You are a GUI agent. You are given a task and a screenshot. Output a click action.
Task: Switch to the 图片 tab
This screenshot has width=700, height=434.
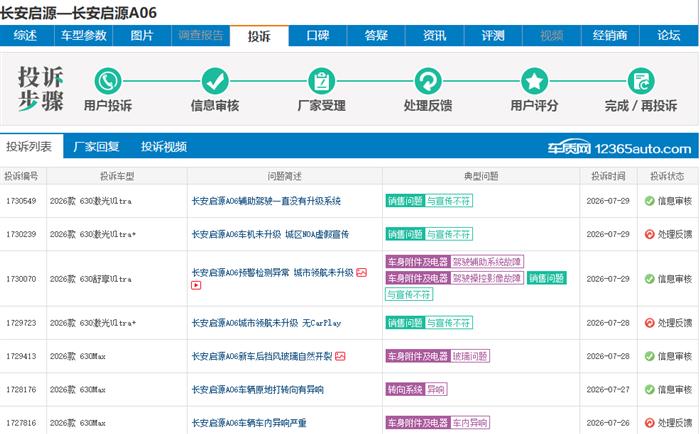(x=142, y=35)
